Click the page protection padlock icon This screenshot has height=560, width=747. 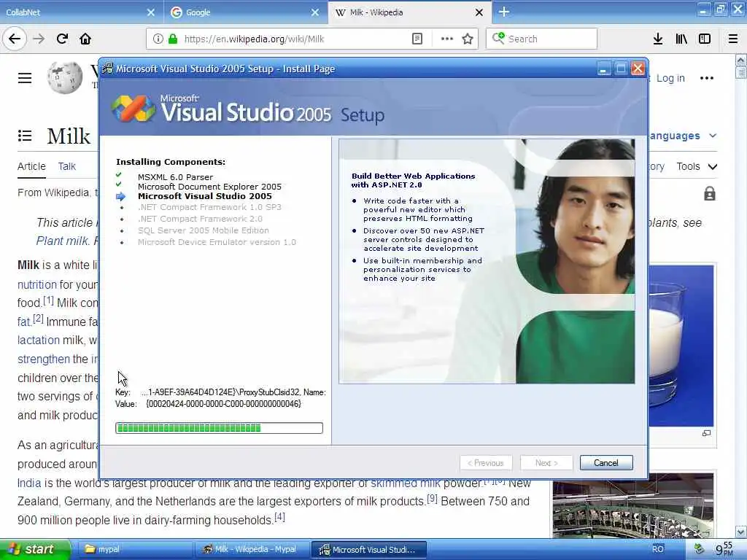pos(709,193)
